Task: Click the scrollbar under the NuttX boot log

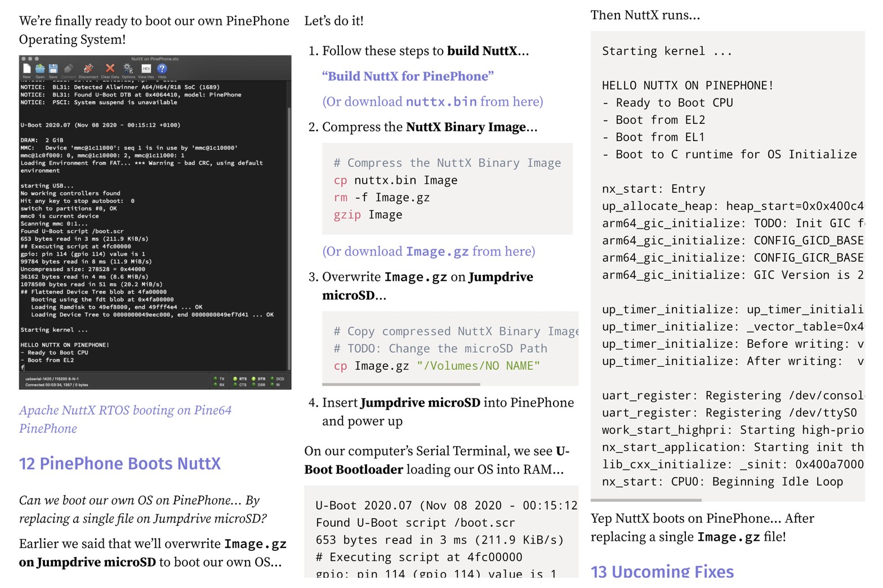Action: coord(646,500)
